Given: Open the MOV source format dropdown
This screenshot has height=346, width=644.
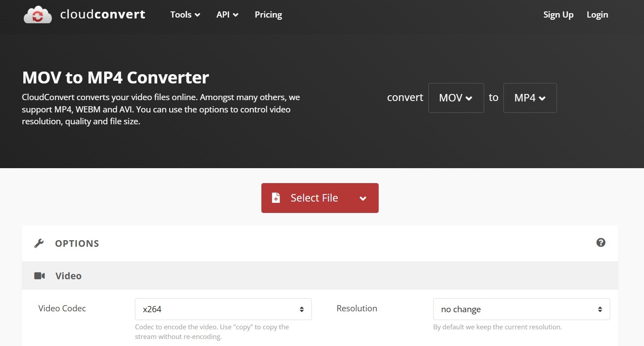Looking at the screenshot, I should click(456, 98).
